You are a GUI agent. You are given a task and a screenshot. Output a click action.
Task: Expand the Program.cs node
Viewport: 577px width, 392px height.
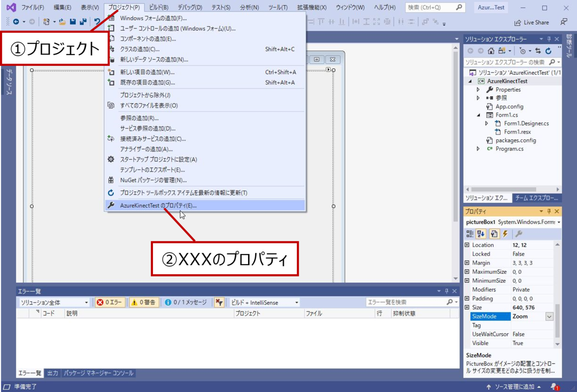(x=478, y=149)
